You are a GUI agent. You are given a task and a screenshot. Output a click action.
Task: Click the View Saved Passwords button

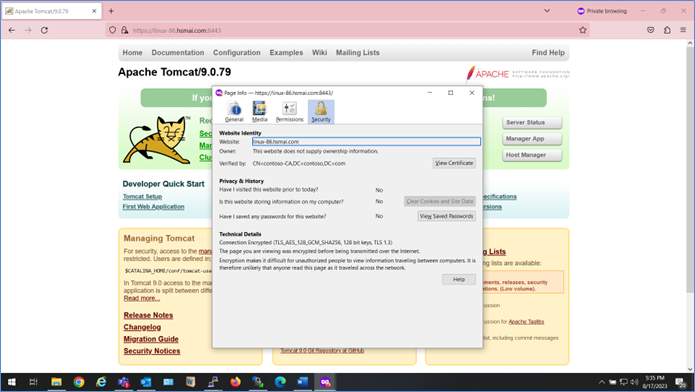pyautogui.click(x=446, y=216)
